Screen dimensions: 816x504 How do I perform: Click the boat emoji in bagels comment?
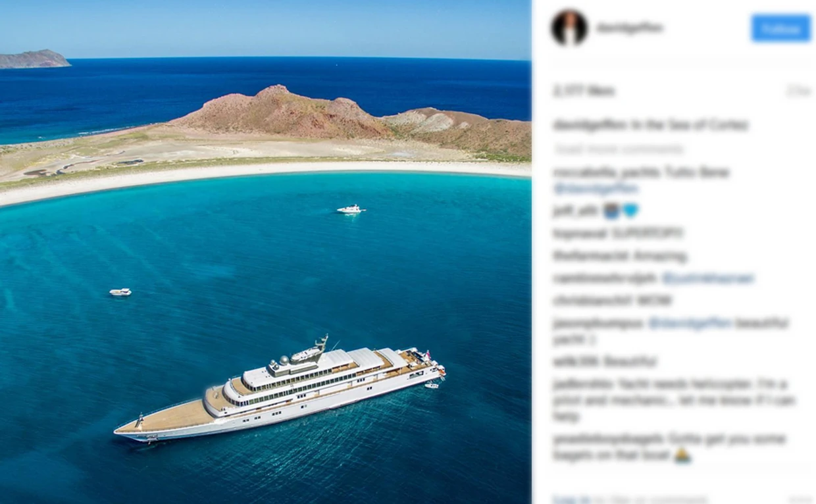pos(682,455)
